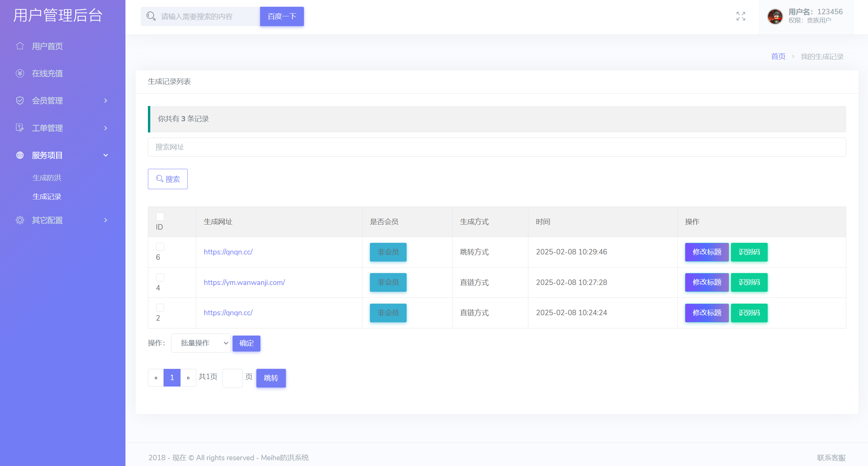Click the user avatar picture
The height and width of the screenshot is (466, 868).
tap(775, 16)
